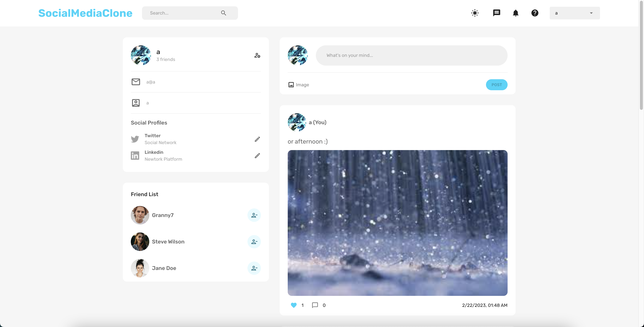Click the search magnifier icon
The image size is (644, 327).
223,13
